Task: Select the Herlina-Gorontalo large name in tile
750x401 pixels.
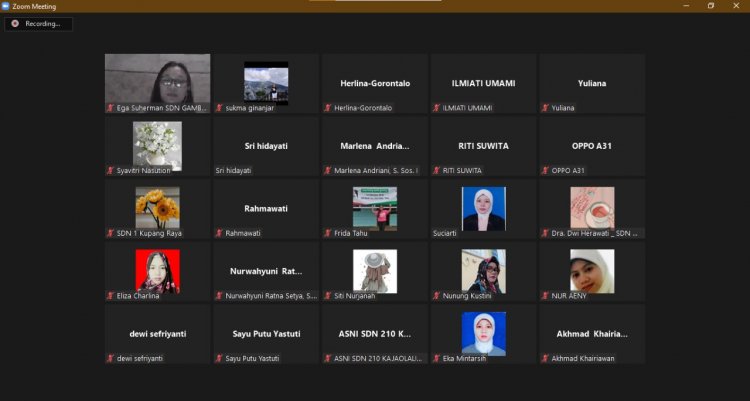Action: (x=375, y=83)
